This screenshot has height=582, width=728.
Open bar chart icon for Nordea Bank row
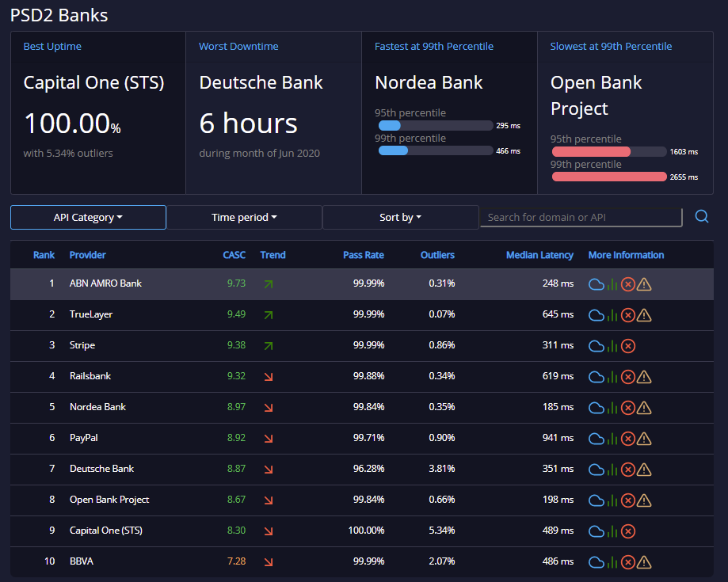tap(612, 408)
